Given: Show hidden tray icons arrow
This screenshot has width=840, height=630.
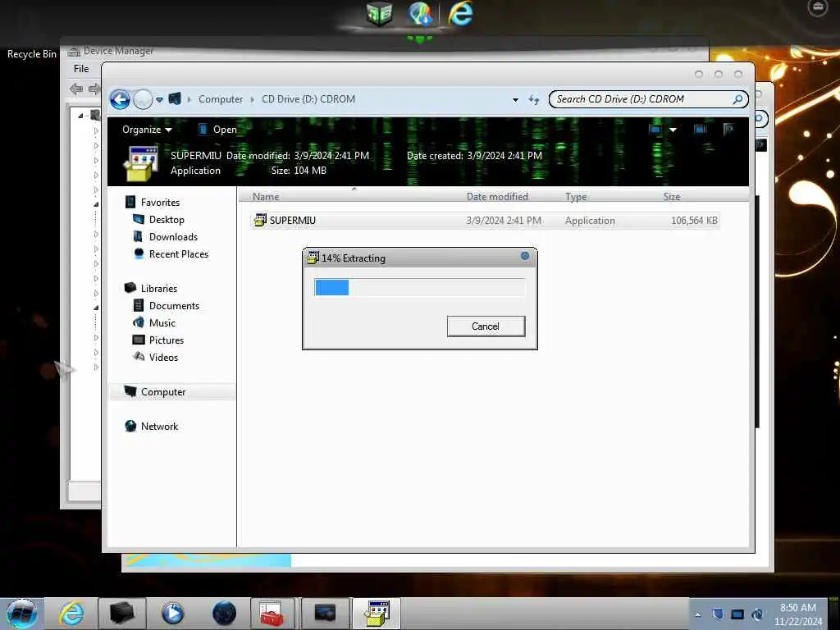Looking at the screenshot, I should tap(697, 614).
